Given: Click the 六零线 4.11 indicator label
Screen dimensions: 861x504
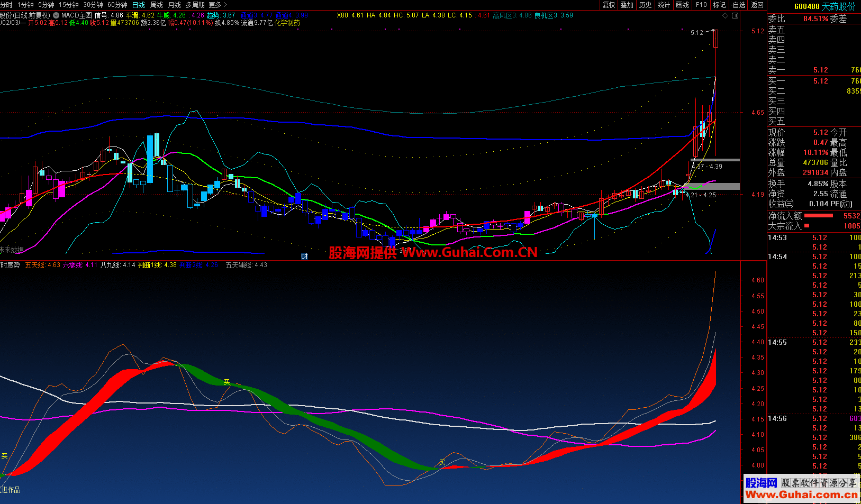Looking at the screenshot, I should [x=80, y=265].
